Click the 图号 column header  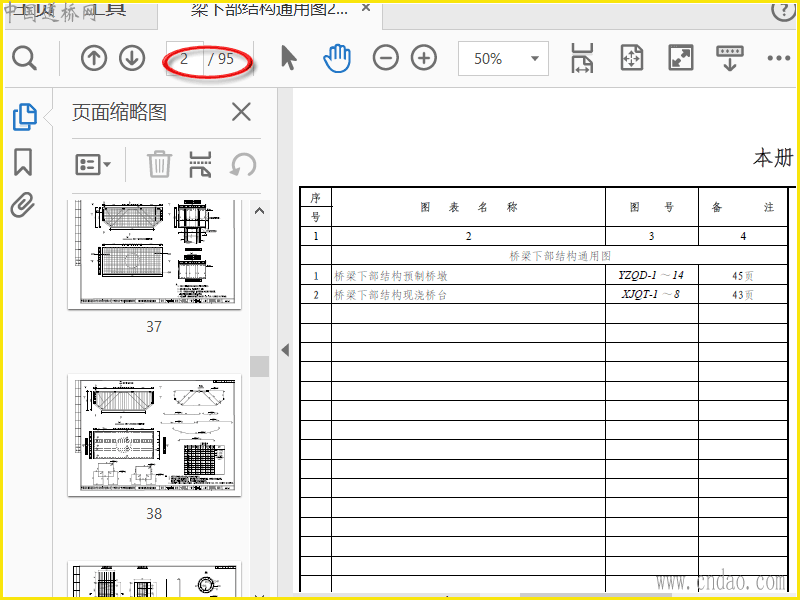pos(652,207)
